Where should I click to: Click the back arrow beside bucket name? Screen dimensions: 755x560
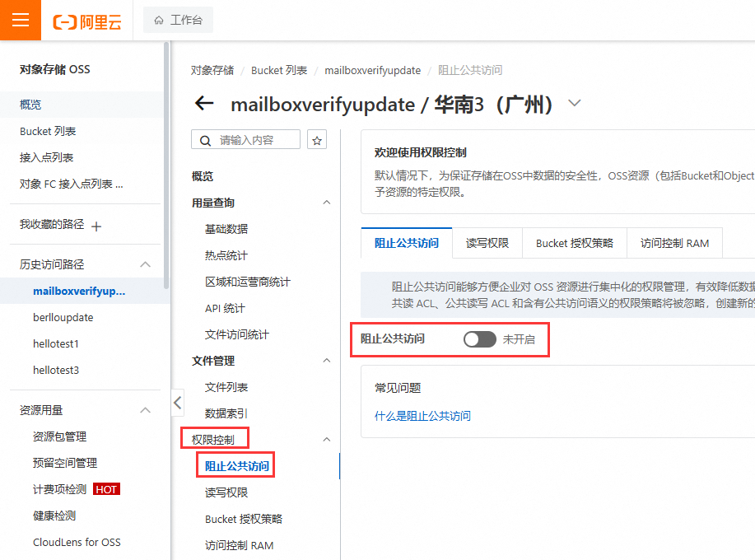[203, 104]
